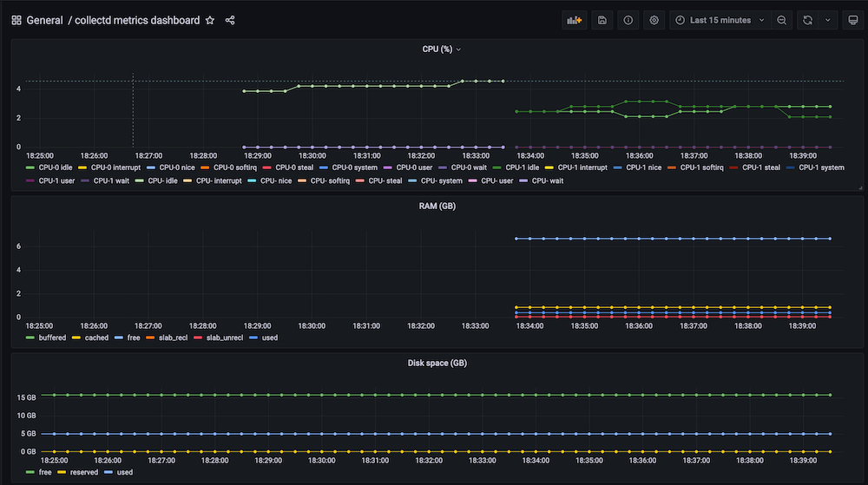Toggle CPU-0 steal series in legend
Viewport: 868px width, 485px height.
tap(294, 167)
